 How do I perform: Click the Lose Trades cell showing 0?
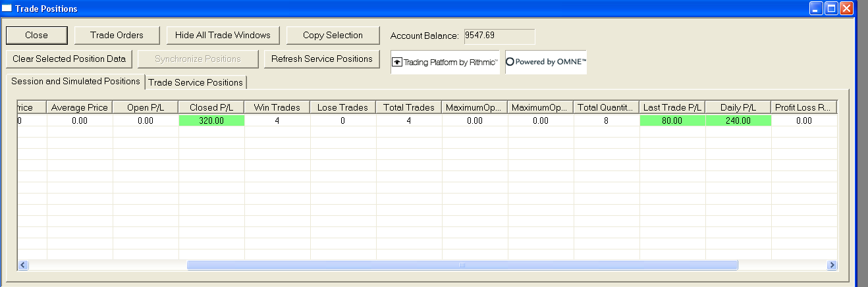click(343, 120)
